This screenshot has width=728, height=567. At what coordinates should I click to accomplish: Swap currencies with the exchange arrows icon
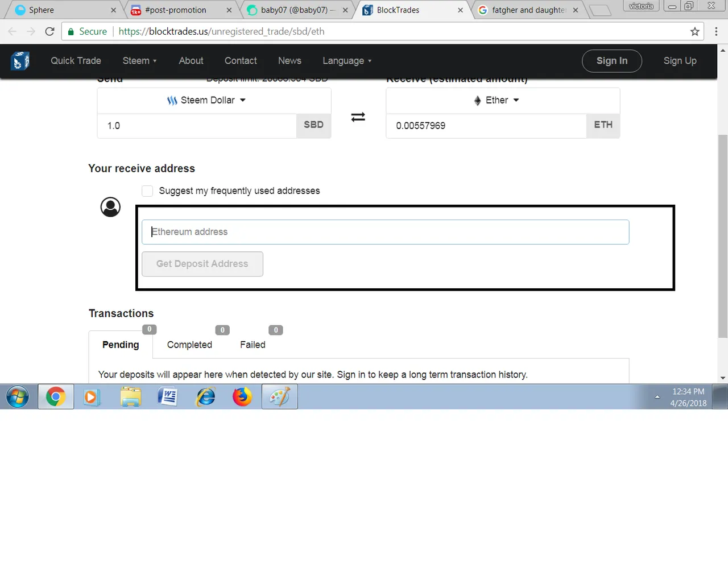click(358, 117)
